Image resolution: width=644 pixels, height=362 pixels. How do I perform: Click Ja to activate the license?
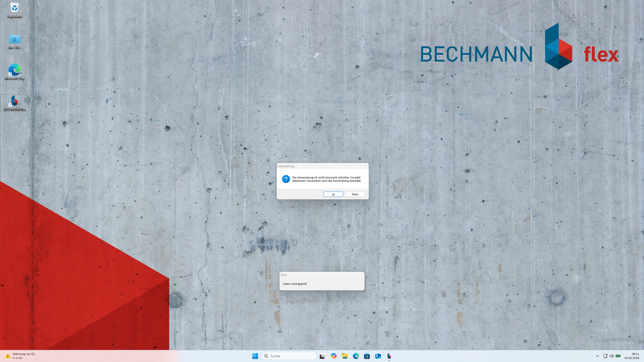333,194
